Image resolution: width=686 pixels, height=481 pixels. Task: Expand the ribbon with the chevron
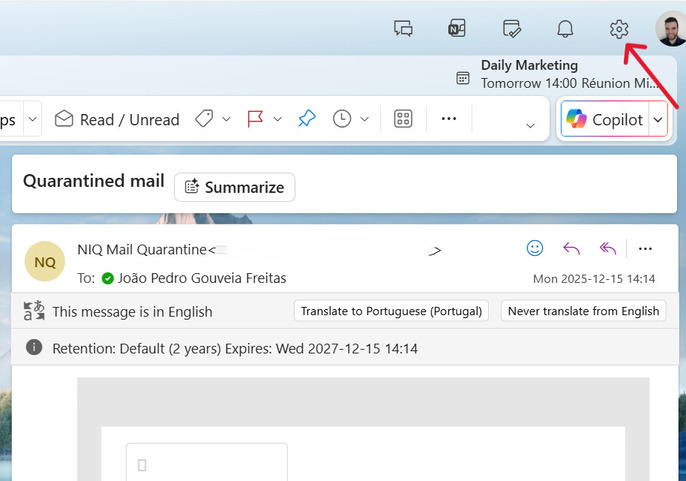click(530, 126)
